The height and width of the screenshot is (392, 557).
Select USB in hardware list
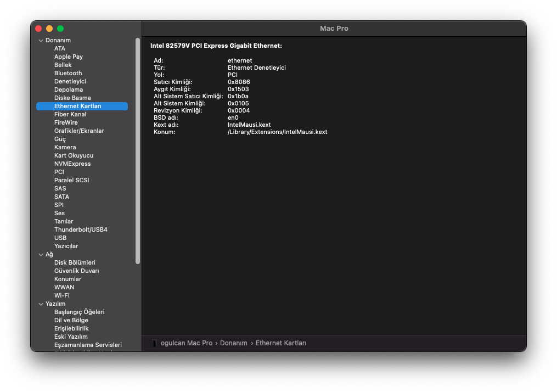click(60, 238)
